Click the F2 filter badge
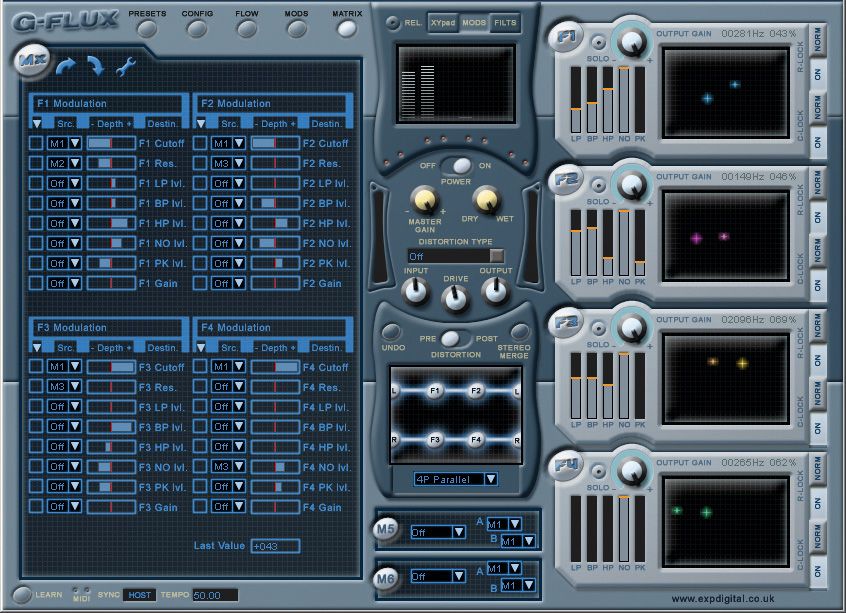Screen dimensions: 846x613 coord(566,180)
